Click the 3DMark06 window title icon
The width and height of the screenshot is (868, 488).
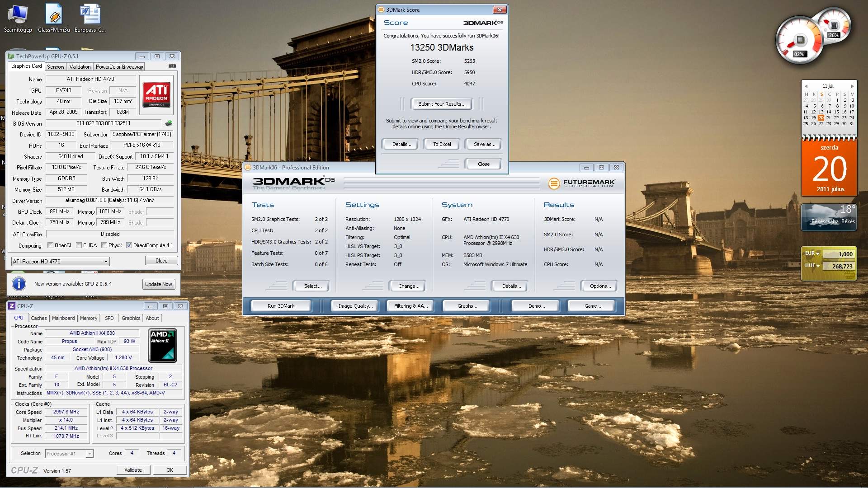click(x=247, y=167)
